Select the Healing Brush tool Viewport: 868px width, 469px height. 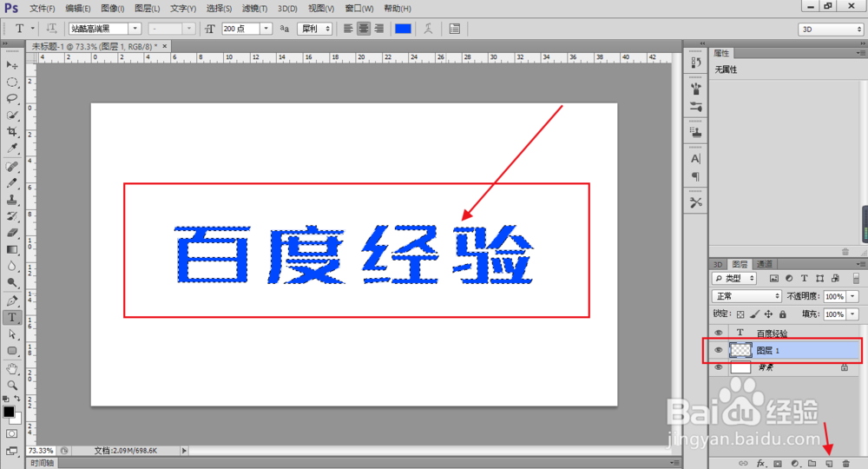tap(11, 167)
